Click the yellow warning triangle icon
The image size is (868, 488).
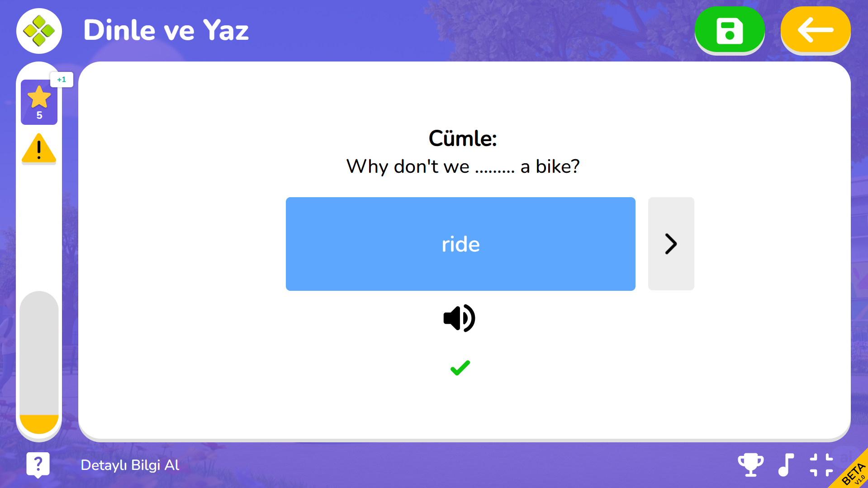39,148
